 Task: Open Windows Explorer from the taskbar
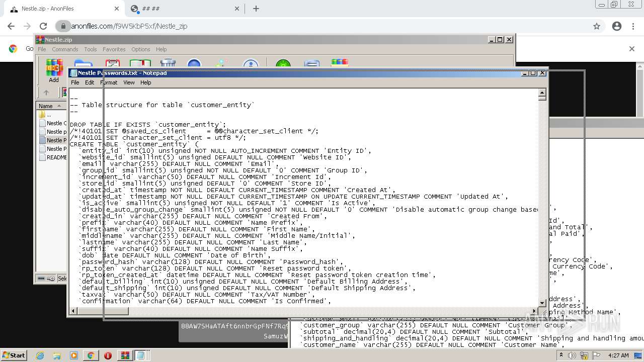pos(57,355)
